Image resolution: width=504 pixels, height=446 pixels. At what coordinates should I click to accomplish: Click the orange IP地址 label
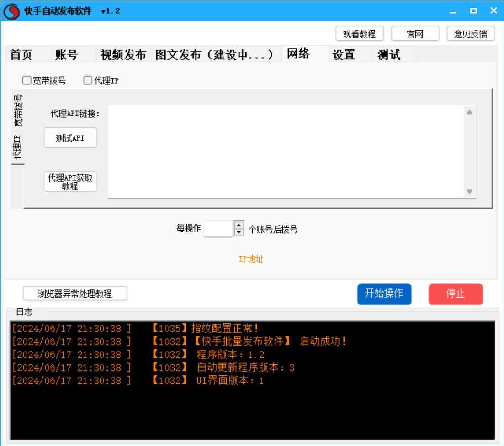tap(251, 259)
